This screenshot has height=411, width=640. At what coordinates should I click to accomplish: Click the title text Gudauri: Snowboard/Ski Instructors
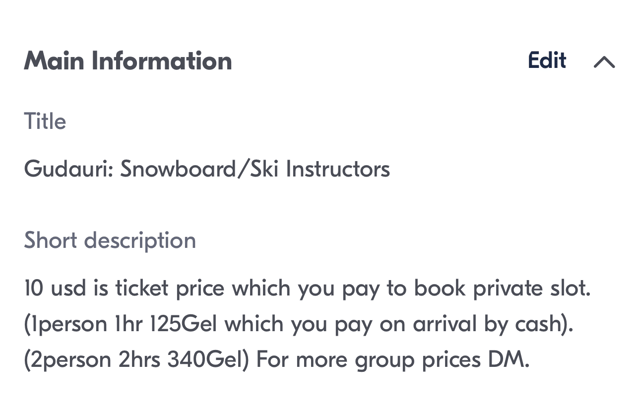click(207, 169)
